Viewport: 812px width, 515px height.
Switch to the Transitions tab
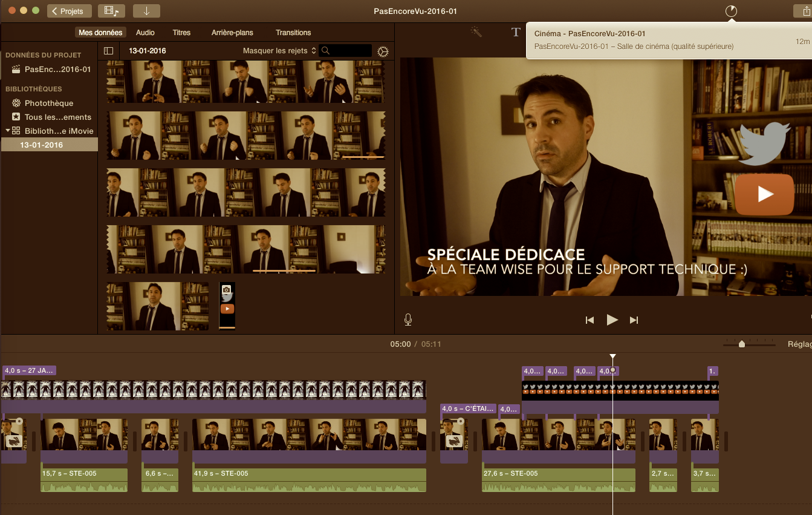293,33
